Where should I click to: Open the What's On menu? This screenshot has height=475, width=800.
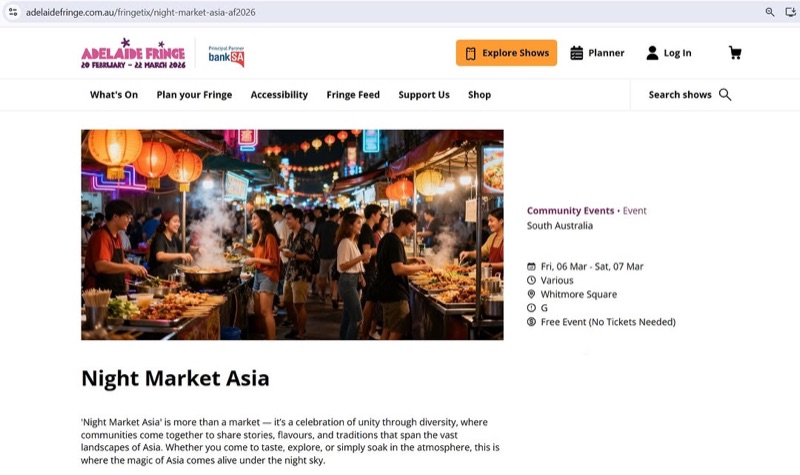click(x=114, y=95)
